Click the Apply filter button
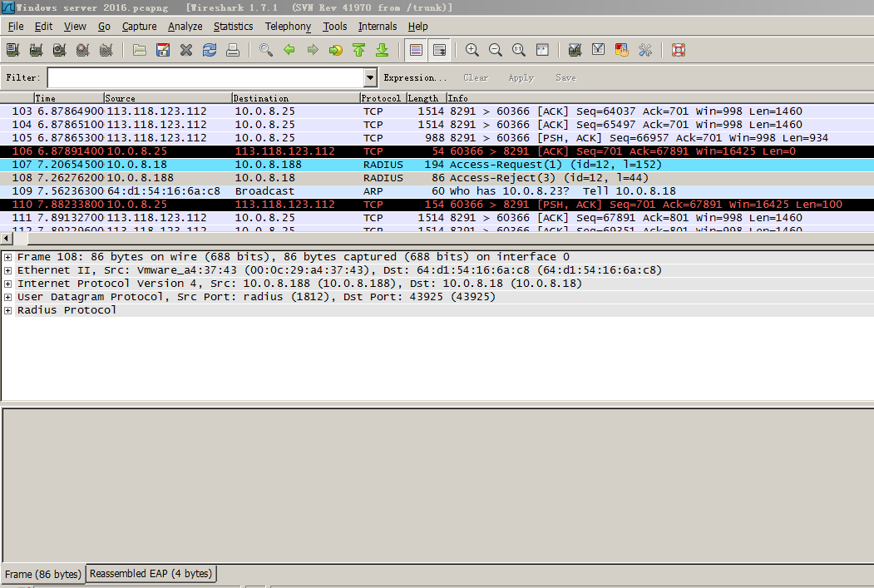This screenshot has width=874, height=588. [521, 77]
